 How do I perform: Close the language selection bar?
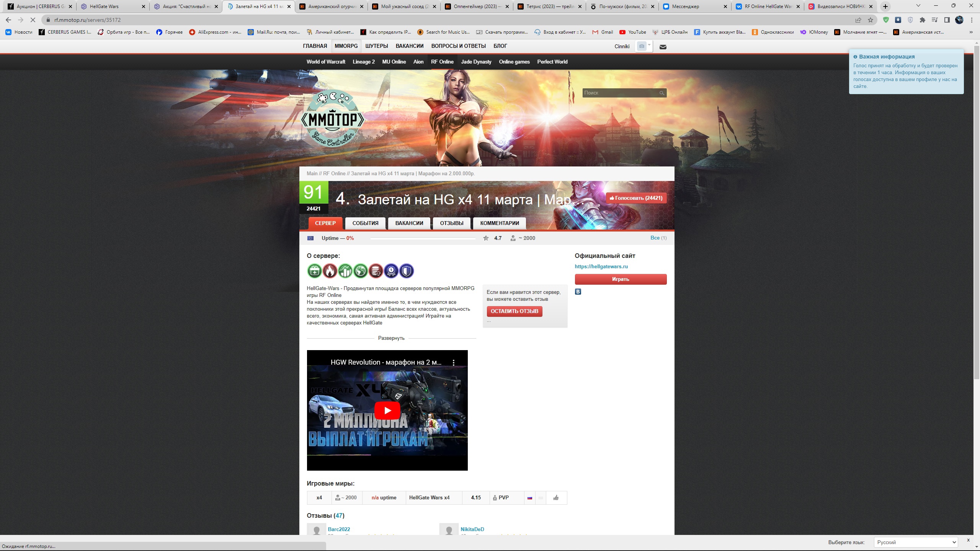(x=969, y=540)
